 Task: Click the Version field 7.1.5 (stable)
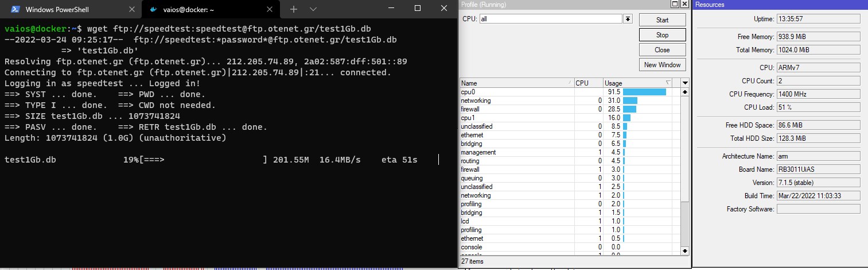pyautogui.click(x=818, y=183)
